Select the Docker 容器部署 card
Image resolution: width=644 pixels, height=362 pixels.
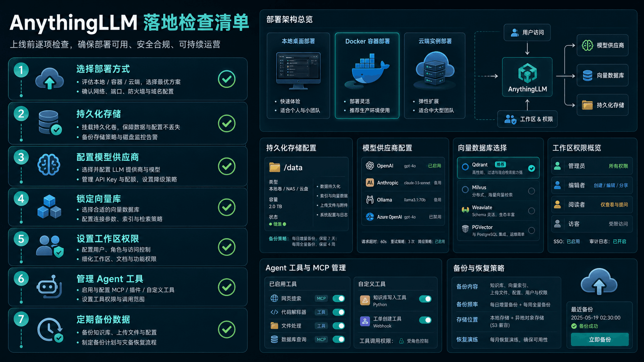[x=367, y=76]
